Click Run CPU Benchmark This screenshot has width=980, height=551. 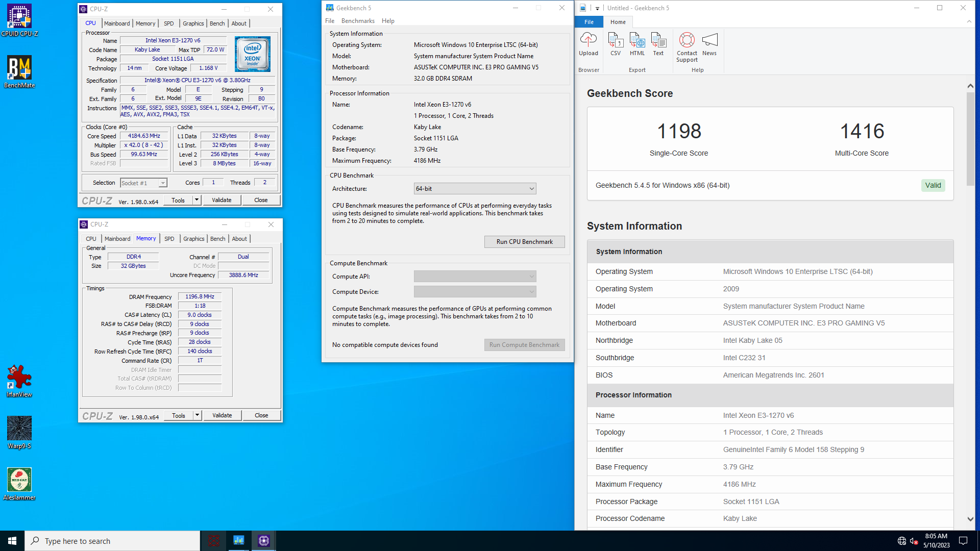[524, 242]
